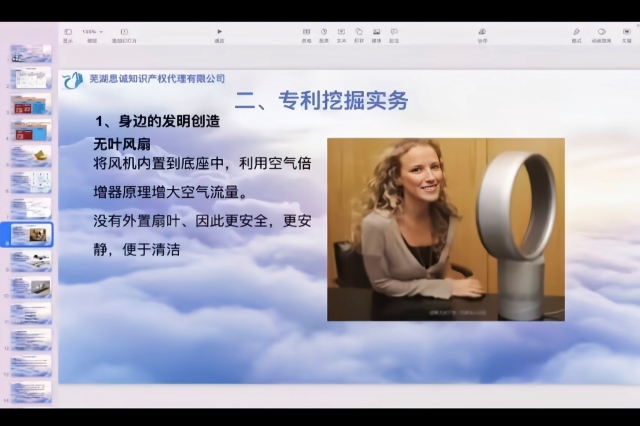640x426 pixels.
Task: Toggle the 格式 (Format) inspector panel
Action: (577, 34)
